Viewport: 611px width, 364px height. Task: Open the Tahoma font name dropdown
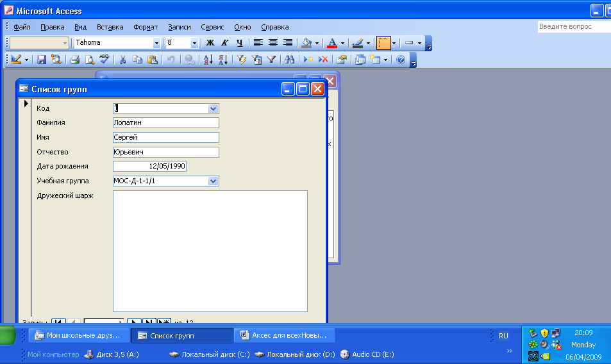(x=156, y=43)
